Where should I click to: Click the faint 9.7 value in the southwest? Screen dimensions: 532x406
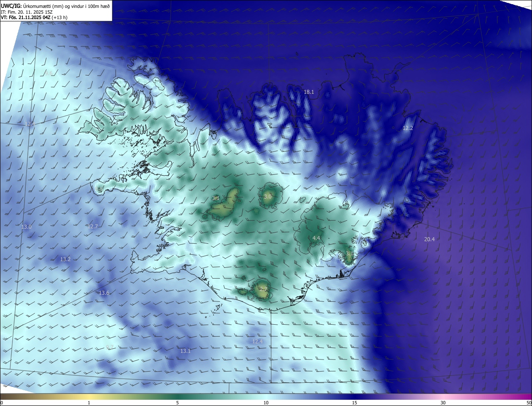(x=110, y=347)
